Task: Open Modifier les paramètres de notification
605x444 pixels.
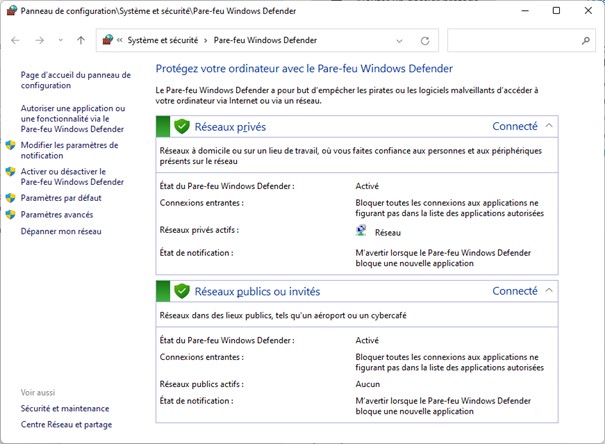Action: (70, 150)
